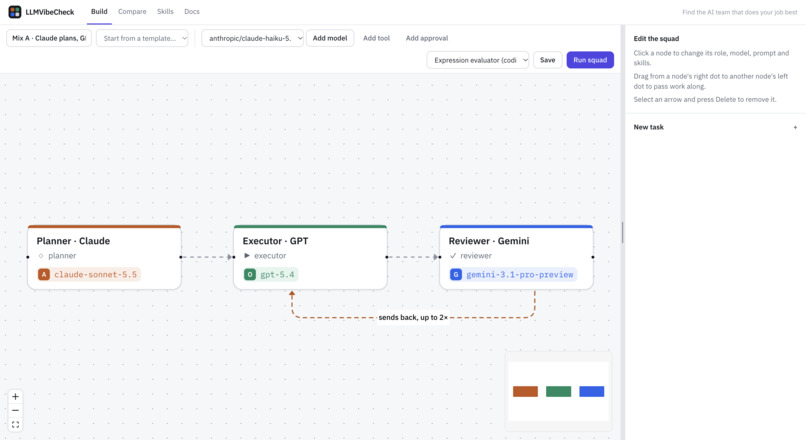
Task: Select the arrow from Planner to Executor
Action: 207,257
